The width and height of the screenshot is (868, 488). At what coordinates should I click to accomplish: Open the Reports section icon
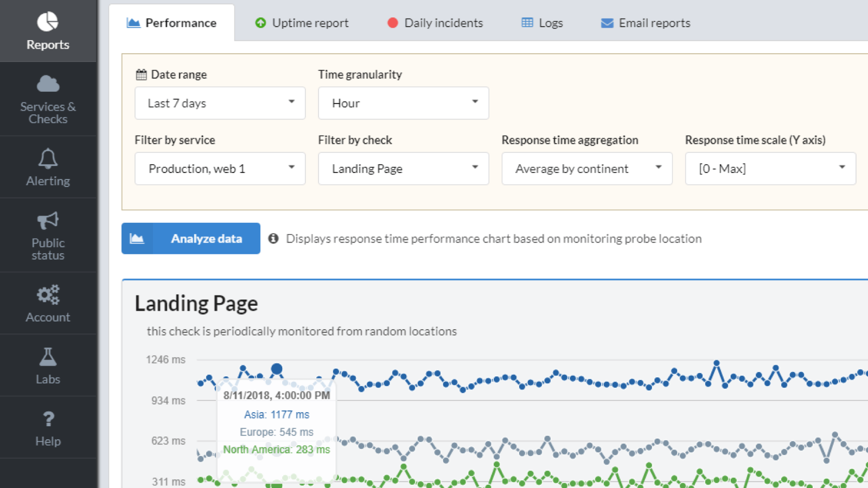(x=48, y=21)
